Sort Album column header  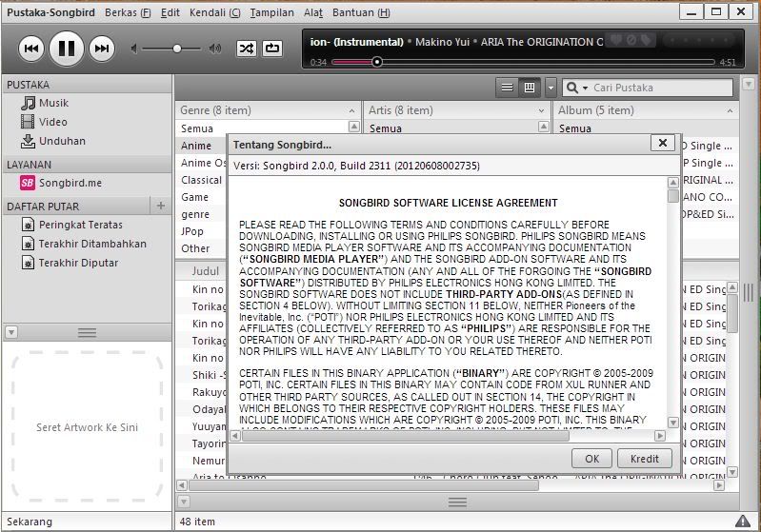point(646,110)
